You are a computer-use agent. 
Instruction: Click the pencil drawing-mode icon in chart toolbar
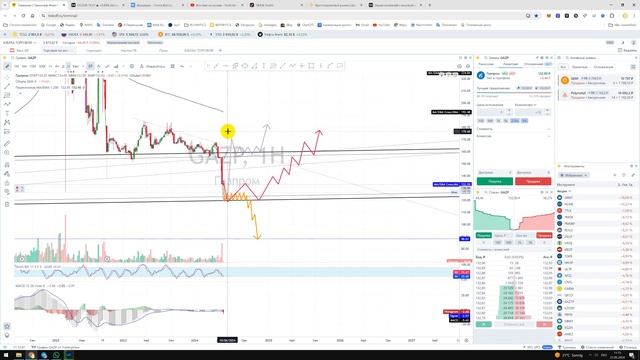[7, 66]
